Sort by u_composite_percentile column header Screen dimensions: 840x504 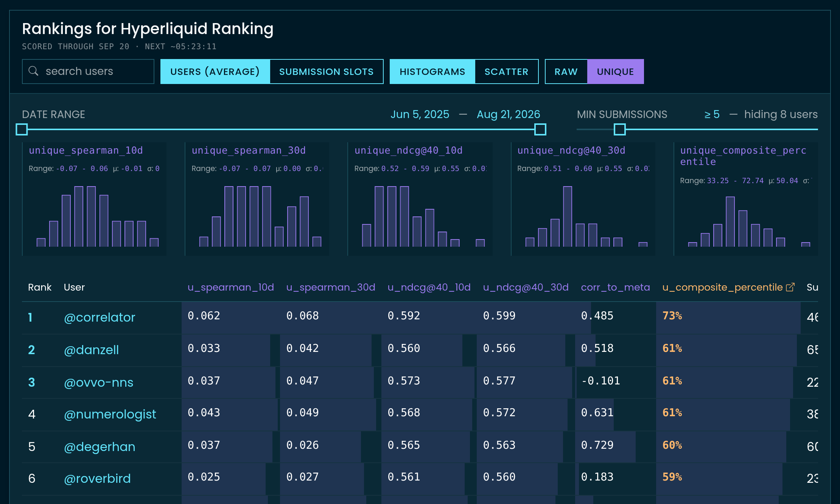coord(722,287)
